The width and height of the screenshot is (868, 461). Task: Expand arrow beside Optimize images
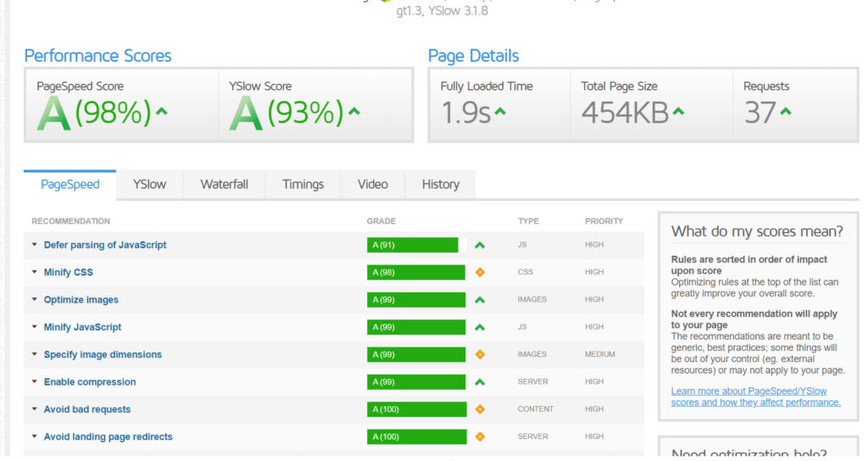click(x=34, y=299)
